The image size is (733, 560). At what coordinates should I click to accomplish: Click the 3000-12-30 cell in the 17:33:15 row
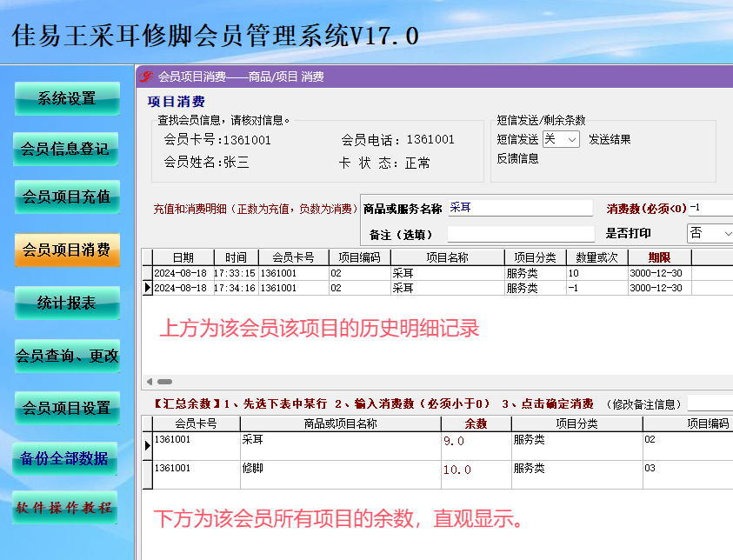coord(660,273)
